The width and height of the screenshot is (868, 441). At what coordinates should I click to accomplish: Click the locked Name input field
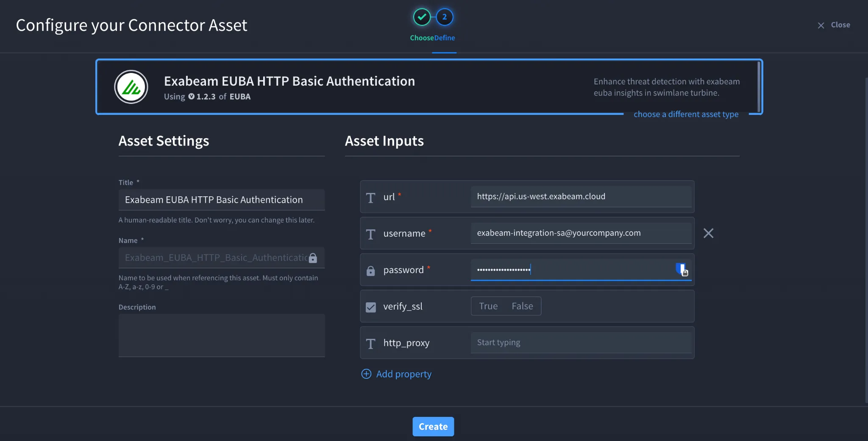tap(222, 258)
